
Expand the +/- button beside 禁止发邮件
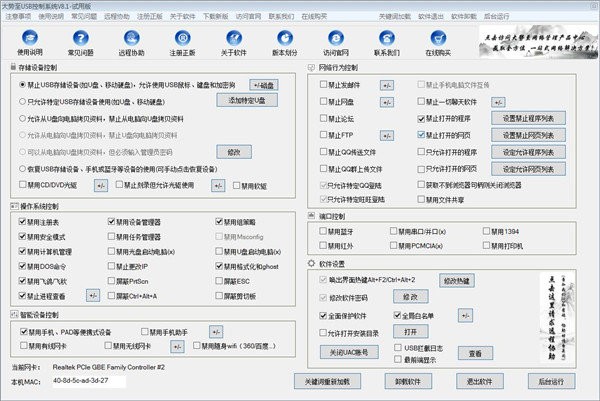387,86
